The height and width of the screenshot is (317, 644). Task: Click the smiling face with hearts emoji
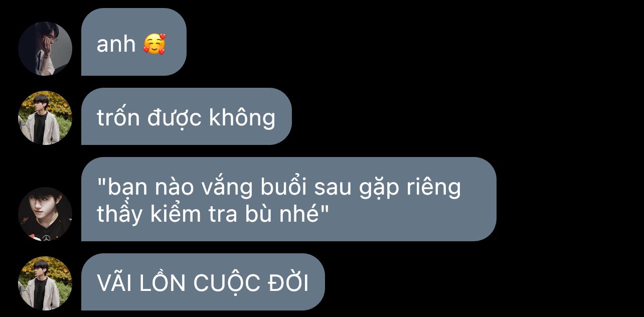[x=154, y=44]
